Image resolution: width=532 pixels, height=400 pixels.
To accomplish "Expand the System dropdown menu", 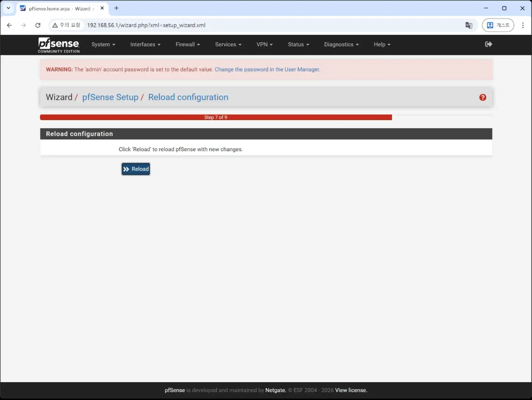I will (x=103, y=45).
